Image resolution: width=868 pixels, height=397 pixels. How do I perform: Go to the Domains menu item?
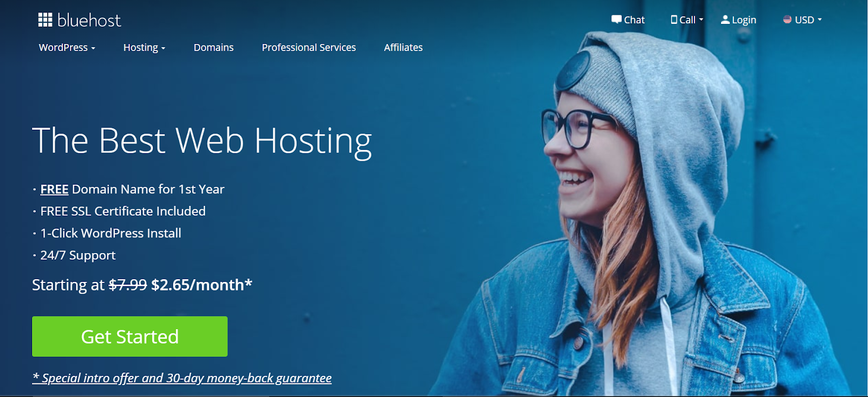coord(214,48)
